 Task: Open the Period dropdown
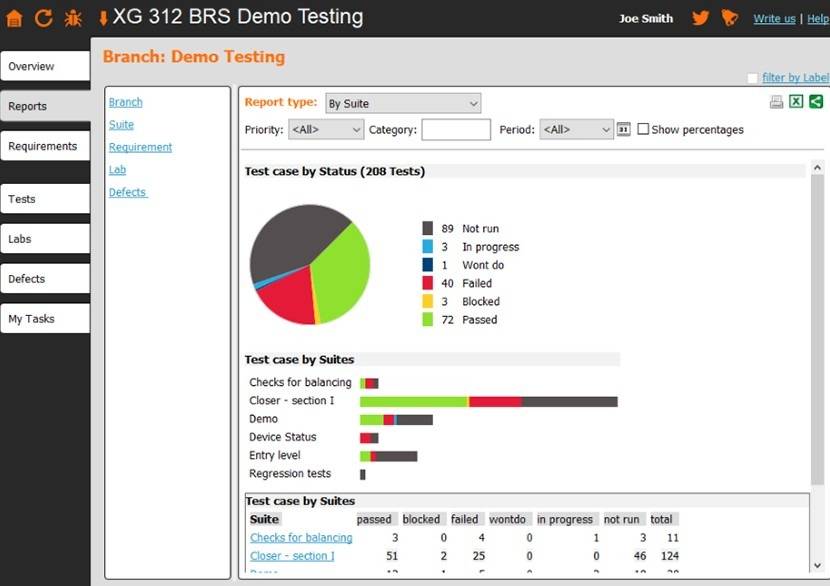click(x=576, y=129)
